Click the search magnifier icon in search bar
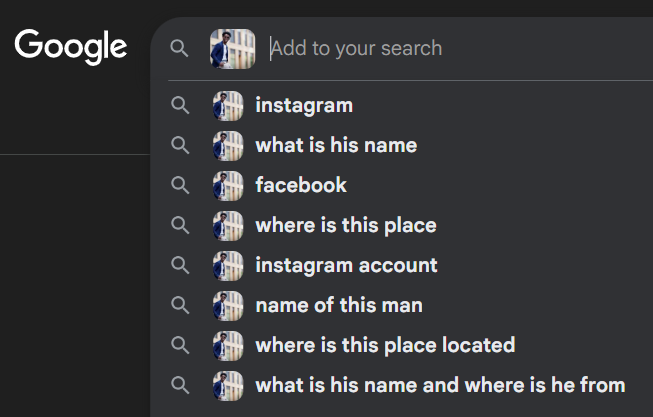Image resolution: width=653 pixels, height=417 pixels. tap(180, 48)
